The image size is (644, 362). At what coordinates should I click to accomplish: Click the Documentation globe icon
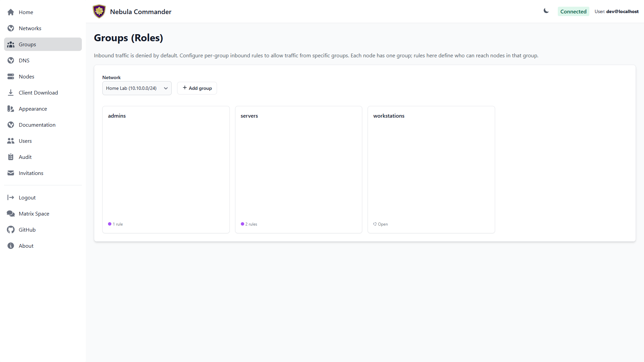(11, 125)
